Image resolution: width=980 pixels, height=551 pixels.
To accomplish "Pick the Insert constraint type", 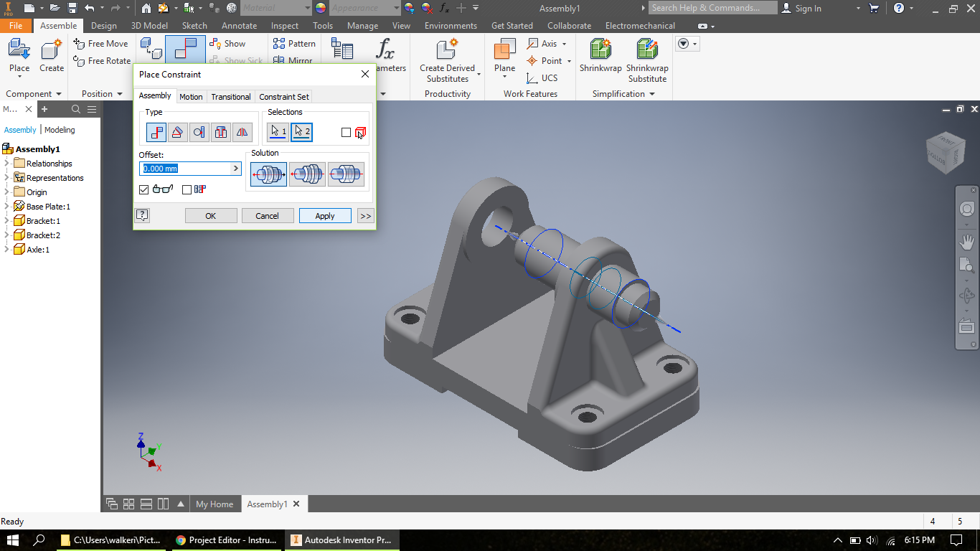I will [220, 132].
